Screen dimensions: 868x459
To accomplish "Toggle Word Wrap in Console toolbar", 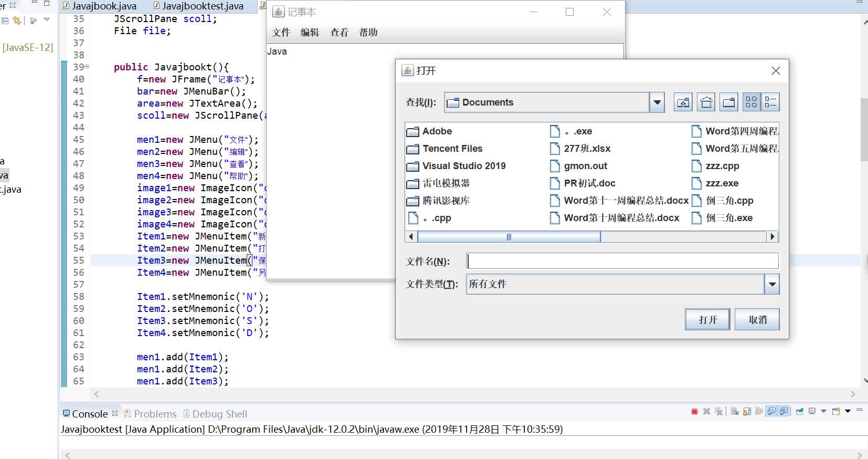I will point(759,412).
